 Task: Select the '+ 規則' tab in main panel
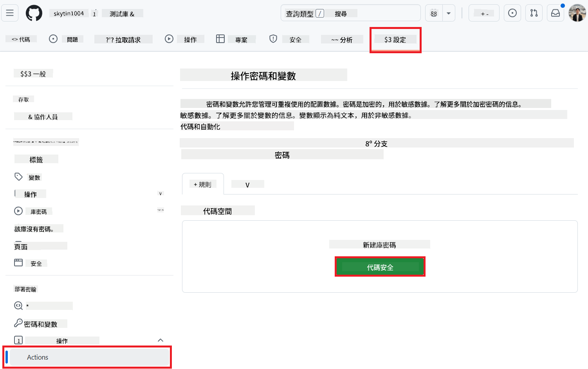203,184
